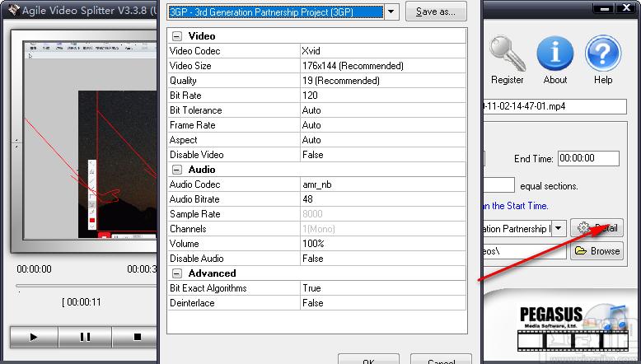Image resolution: width=641 pixels, height=364 pixels.
Task: Click the Browse folder button
Action: click(597, 251)
